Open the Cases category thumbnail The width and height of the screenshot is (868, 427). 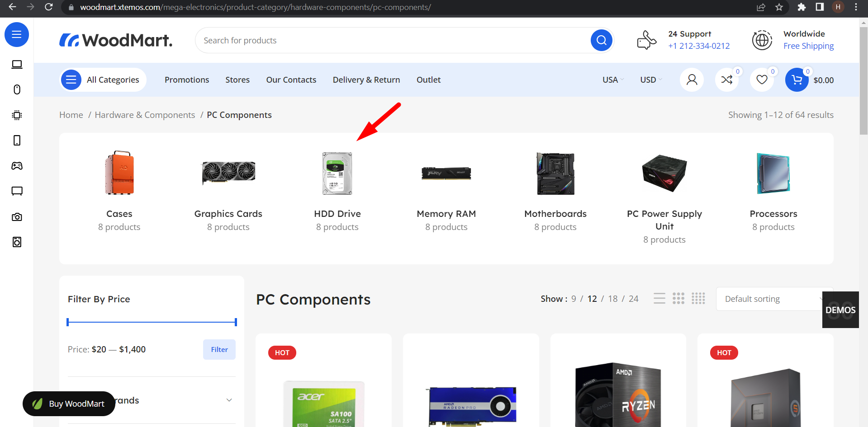pyautogui.click(x=119, y=173)
